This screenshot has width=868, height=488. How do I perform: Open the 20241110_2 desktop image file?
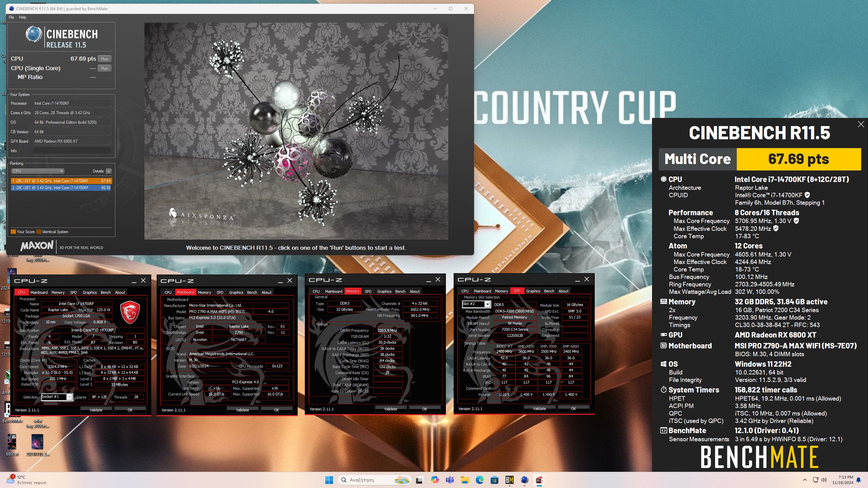pos(38,445)
